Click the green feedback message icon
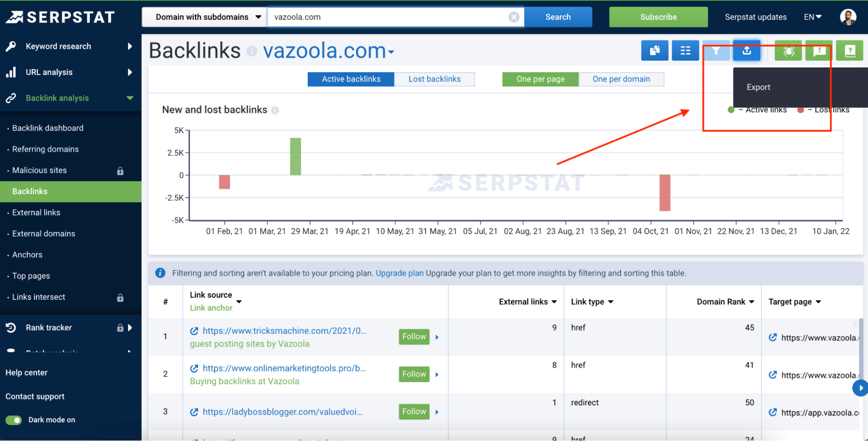Image resolution: width=868 pixels, height=441 pixels. click(x=819, y=51)
